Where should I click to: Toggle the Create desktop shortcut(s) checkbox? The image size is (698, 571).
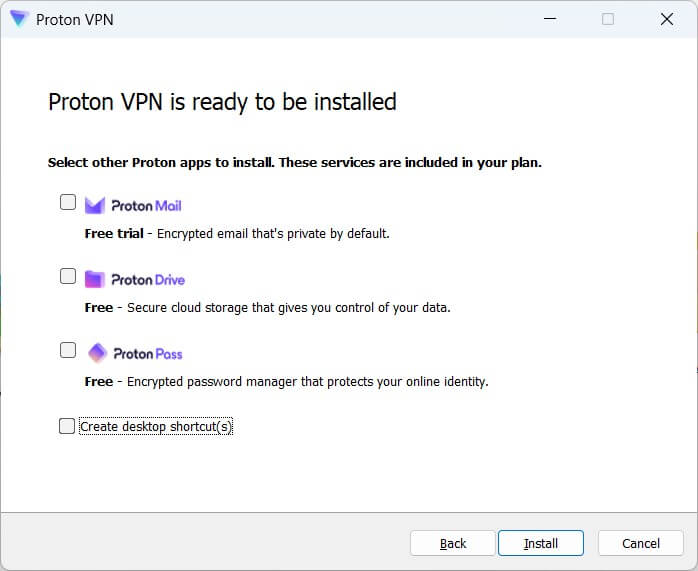tap(67, 427)
